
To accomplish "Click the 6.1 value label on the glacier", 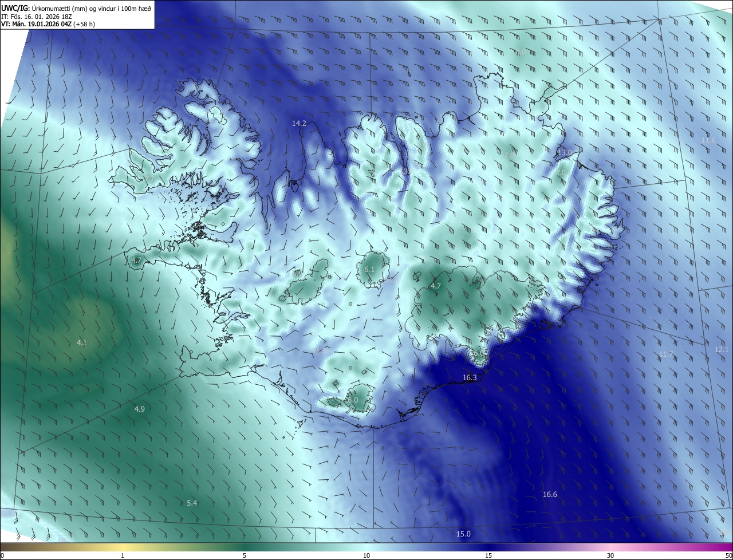I will (369, 269).
